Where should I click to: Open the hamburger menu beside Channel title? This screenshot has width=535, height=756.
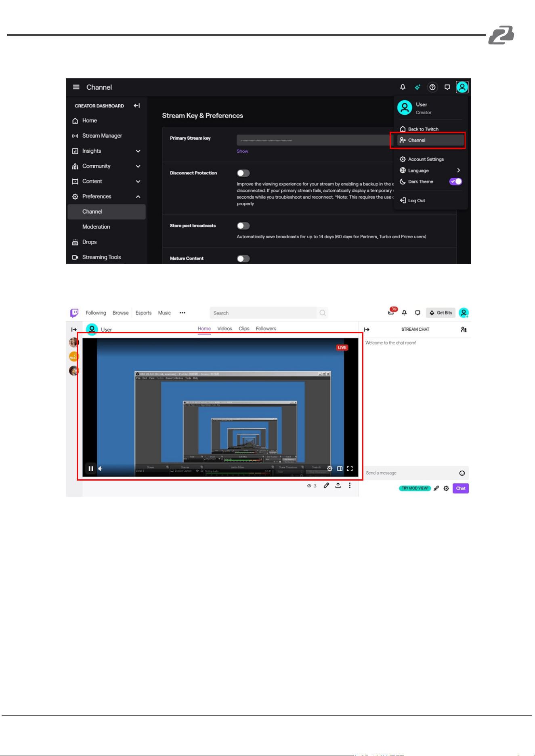tap(76, 87)
